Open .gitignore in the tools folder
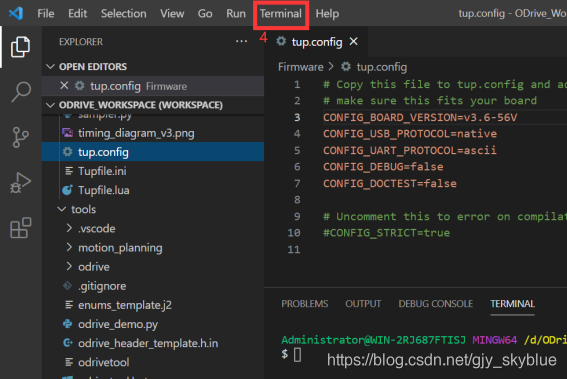 [102, 286]
